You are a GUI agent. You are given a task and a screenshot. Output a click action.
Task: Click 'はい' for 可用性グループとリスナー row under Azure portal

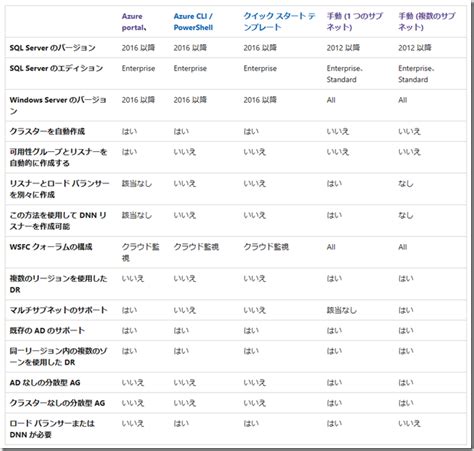[129, 152]
